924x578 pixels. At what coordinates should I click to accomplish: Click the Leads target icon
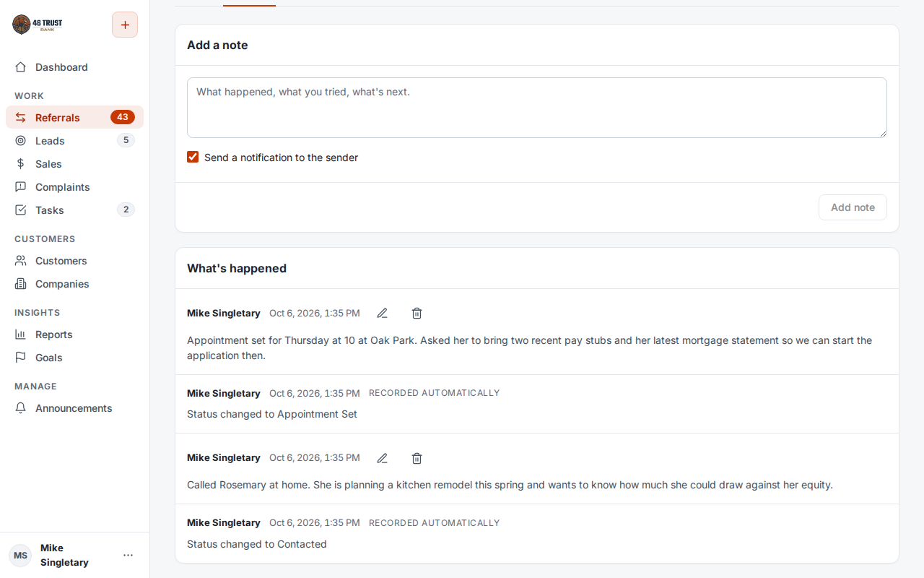coord(21,141)
